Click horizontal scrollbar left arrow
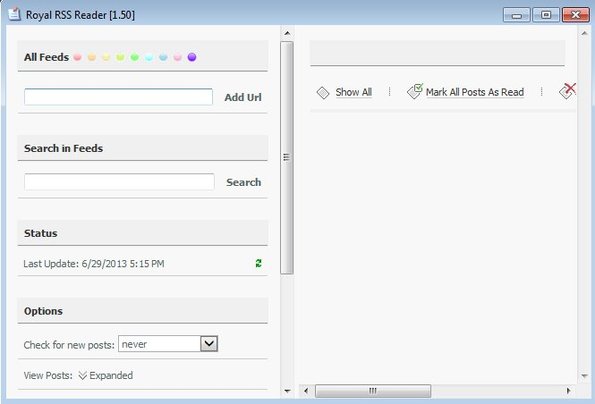The image size is (595, 404). point(306,390)
